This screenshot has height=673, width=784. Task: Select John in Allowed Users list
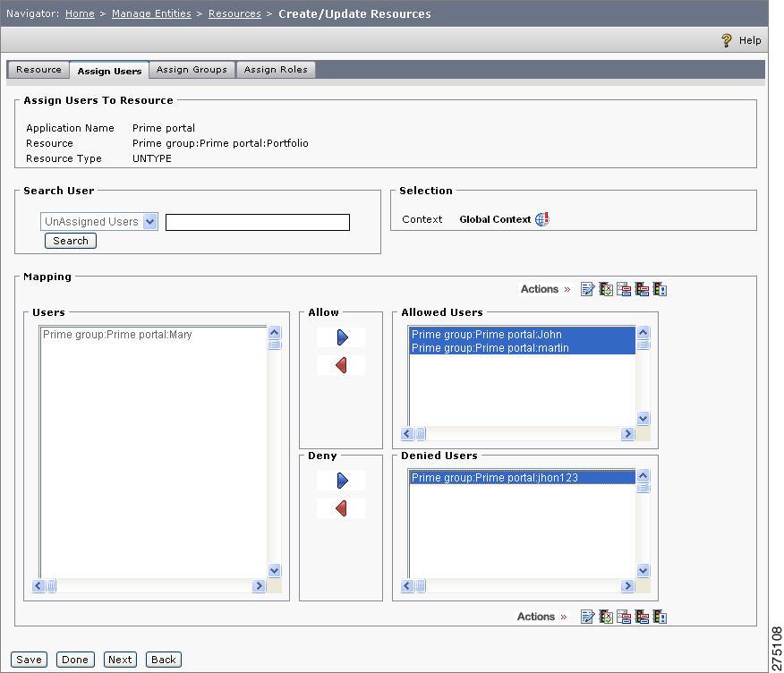pyautogui.click(x=522, y=335)
